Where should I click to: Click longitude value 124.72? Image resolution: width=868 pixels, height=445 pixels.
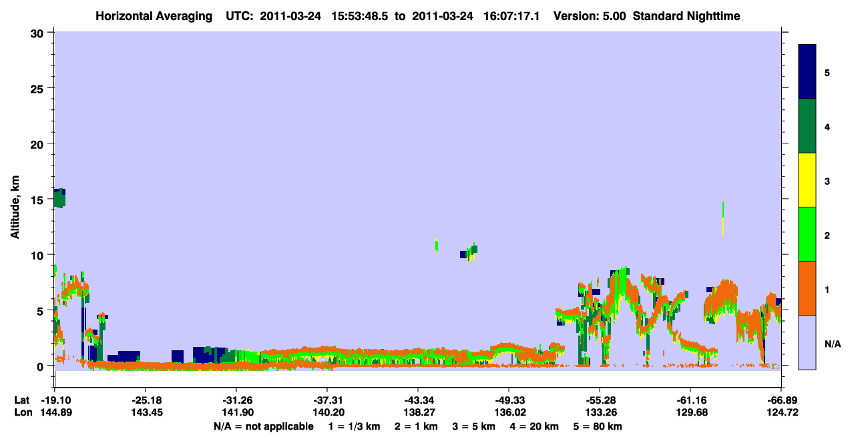point(781,412)
